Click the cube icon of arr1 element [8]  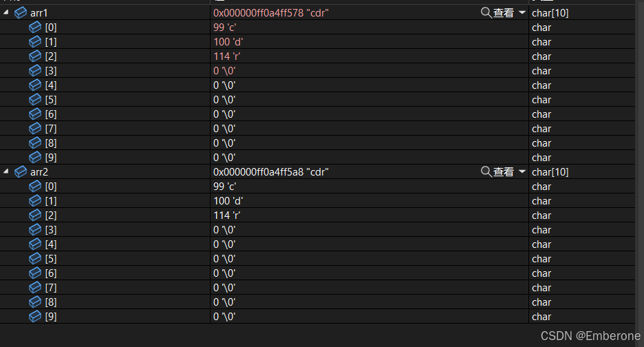(x=35, y=143)
